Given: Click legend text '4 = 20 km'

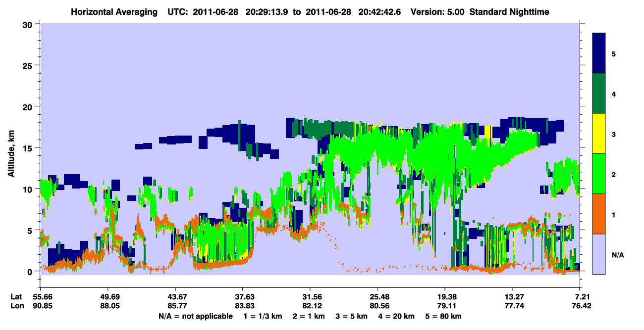Looking at the screenshot, I should click(x=396, y=316).
